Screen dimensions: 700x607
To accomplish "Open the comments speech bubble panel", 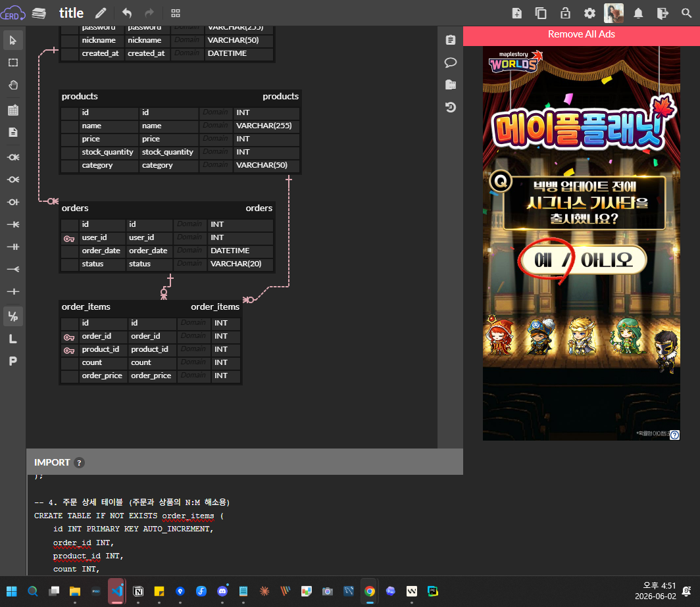I will 451,62.
